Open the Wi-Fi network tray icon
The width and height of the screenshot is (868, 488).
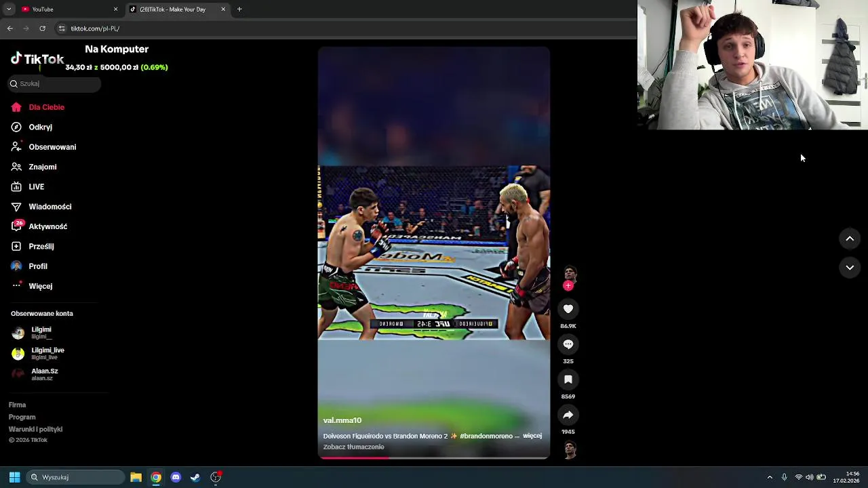(x=798, y=477)
